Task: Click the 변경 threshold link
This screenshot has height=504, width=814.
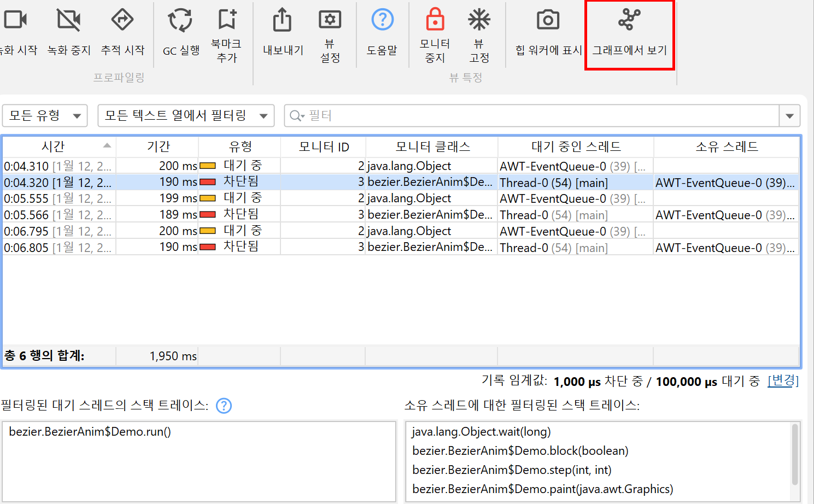Action: [x=783, y=381]
